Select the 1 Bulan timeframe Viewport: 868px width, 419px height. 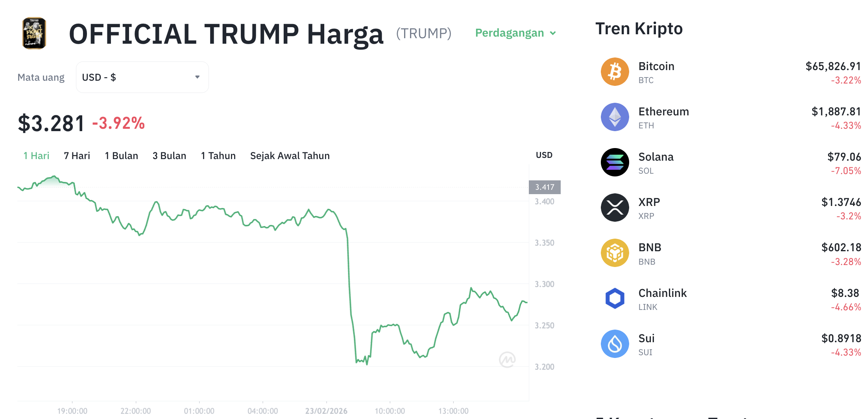coord(121,156)
